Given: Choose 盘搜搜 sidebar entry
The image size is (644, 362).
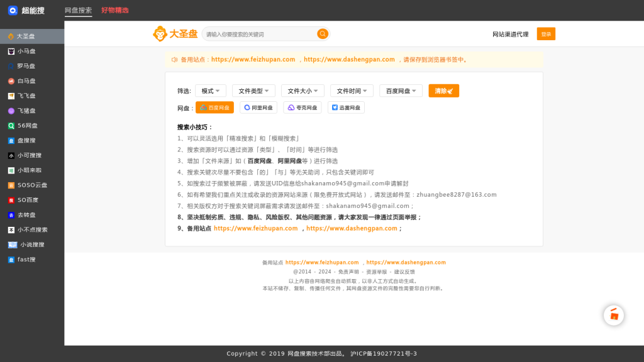Looking at the screenshot, I should (32, 140).
